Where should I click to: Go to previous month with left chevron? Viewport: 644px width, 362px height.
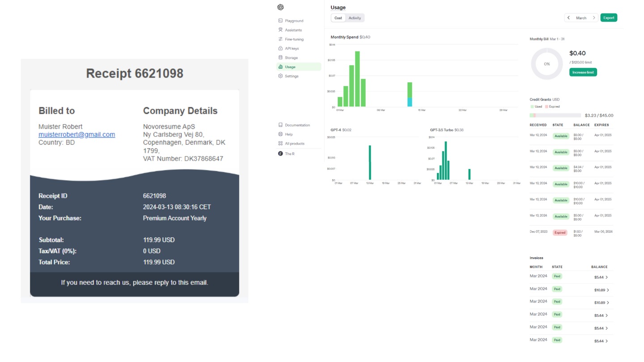(x=568, y=18)
